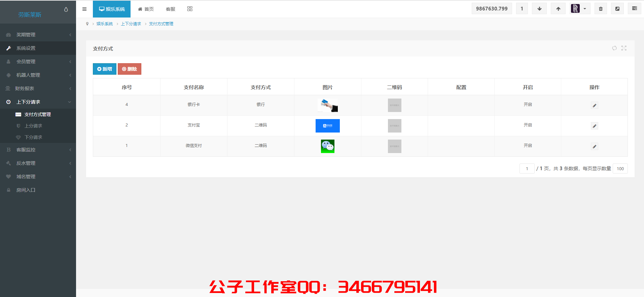Select the 银行卡 name cell
Image resolution: width=644 pixels, height=297 pixels.
coord(194,105)
